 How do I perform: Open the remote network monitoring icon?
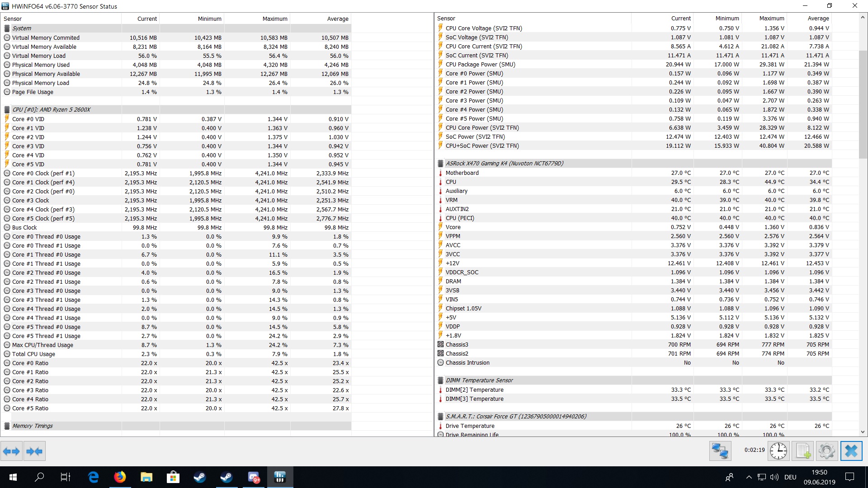click(720, 451)
